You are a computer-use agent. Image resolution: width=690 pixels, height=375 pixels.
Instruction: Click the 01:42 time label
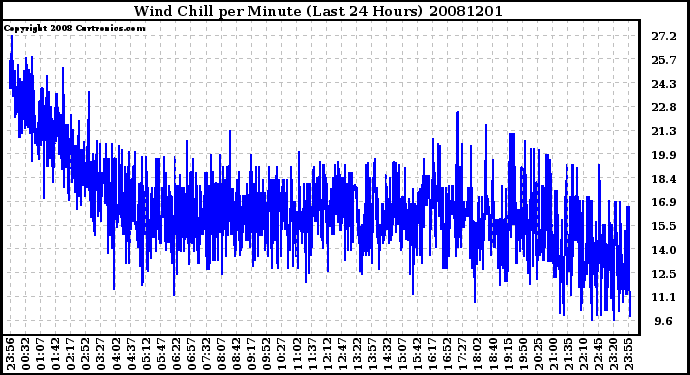[56, 354]
